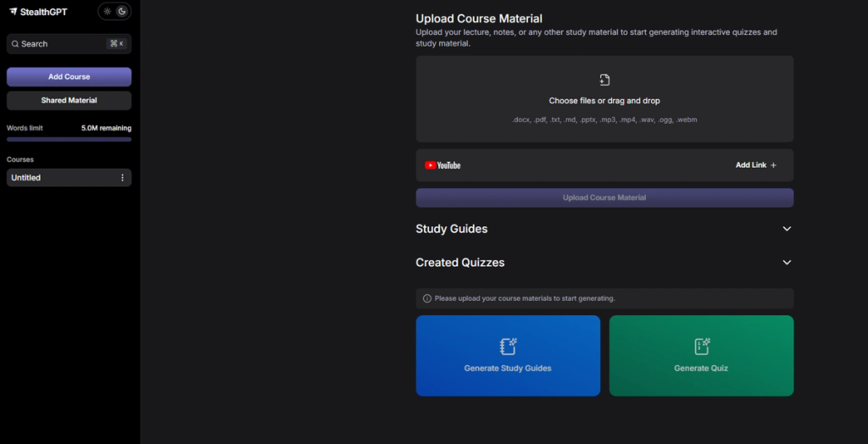The height and width of the screenshot is (444, 868).
Task: Click the YouTube logo
Action: [x=442, y=165]
